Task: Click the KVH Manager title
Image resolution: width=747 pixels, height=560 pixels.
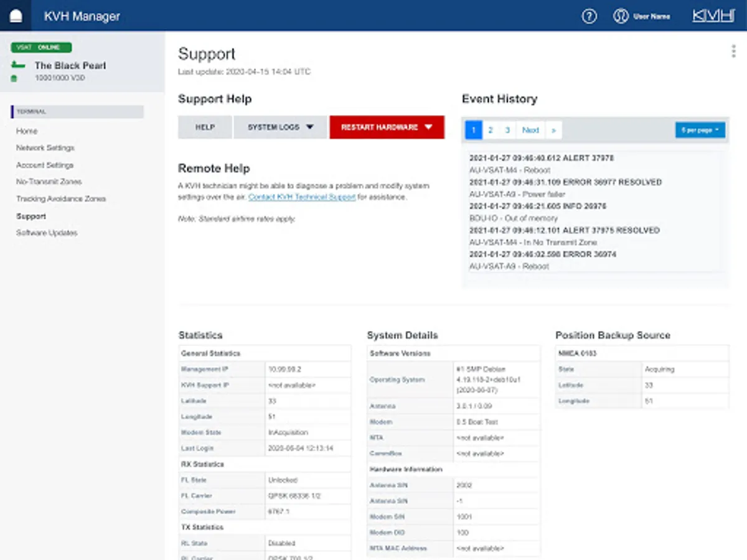Action: 82,16
